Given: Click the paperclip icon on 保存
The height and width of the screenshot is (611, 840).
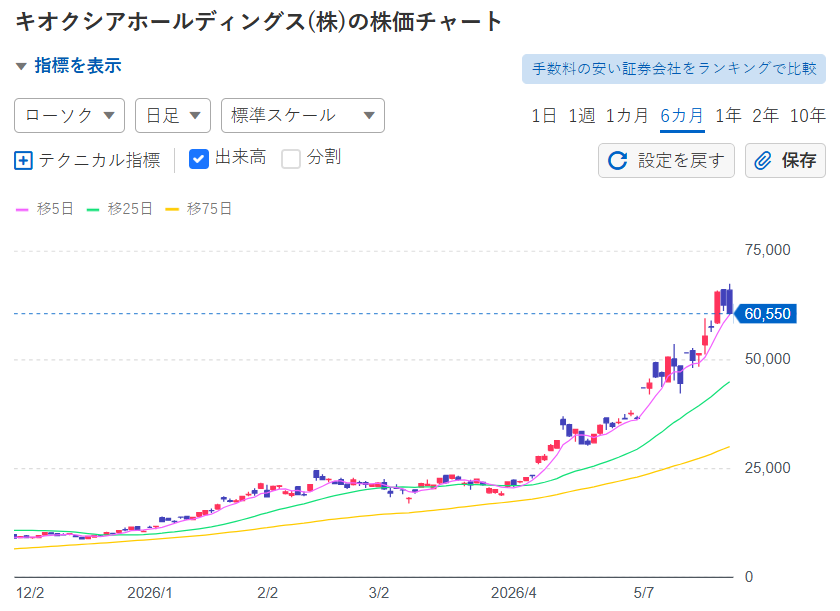Looking at the screenshot, I should tap(762, 160).
